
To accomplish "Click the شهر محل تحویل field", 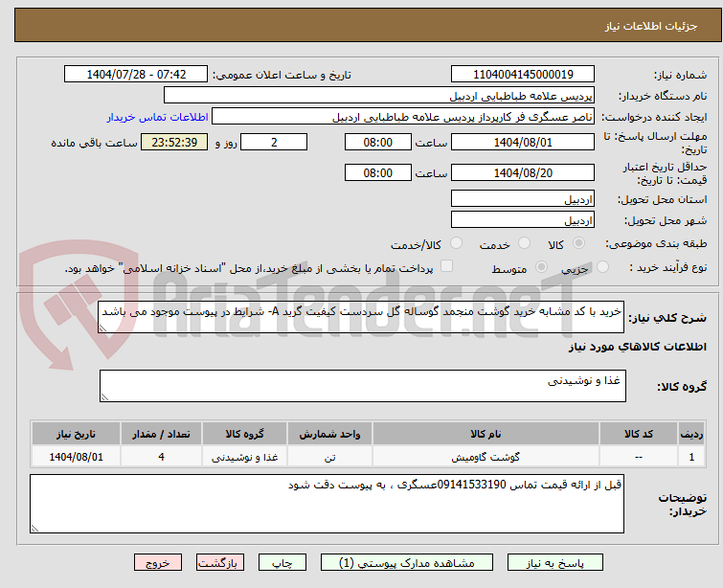I will click(523, 220).
